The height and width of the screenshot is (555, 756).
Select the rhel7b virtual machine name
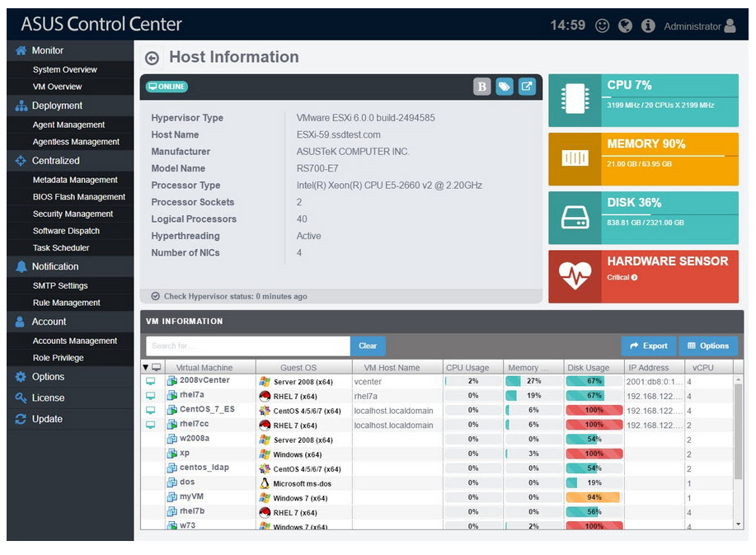click(x=192, y=510)
